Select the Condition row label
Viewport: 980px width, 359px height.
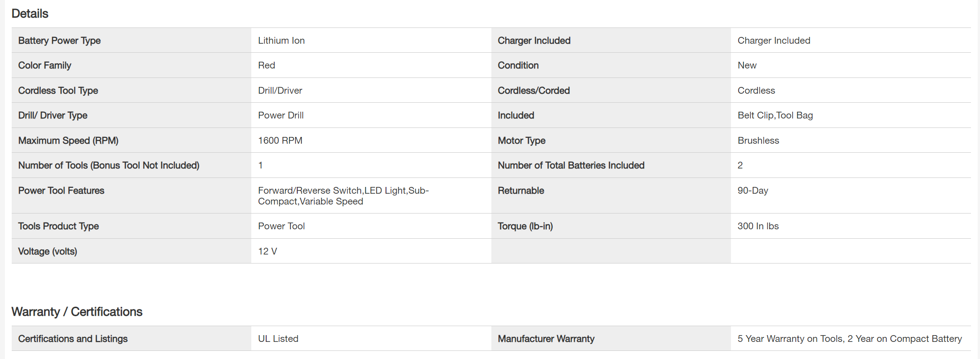coord(518,65)
